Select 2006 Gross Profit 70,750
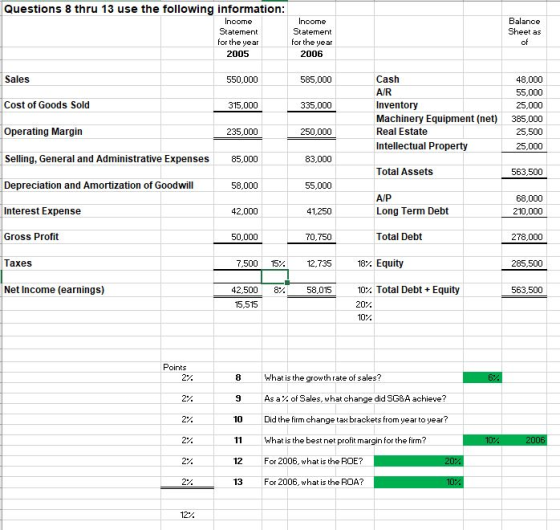This screenshot has width=560, height=530. click(311, 237)
